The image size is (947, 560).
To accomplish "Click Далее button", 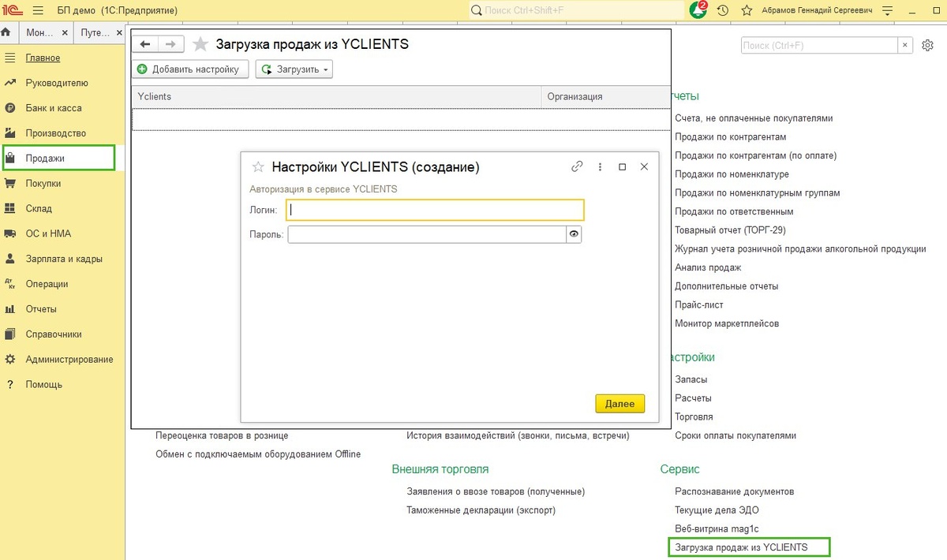I will coord(619,403).
